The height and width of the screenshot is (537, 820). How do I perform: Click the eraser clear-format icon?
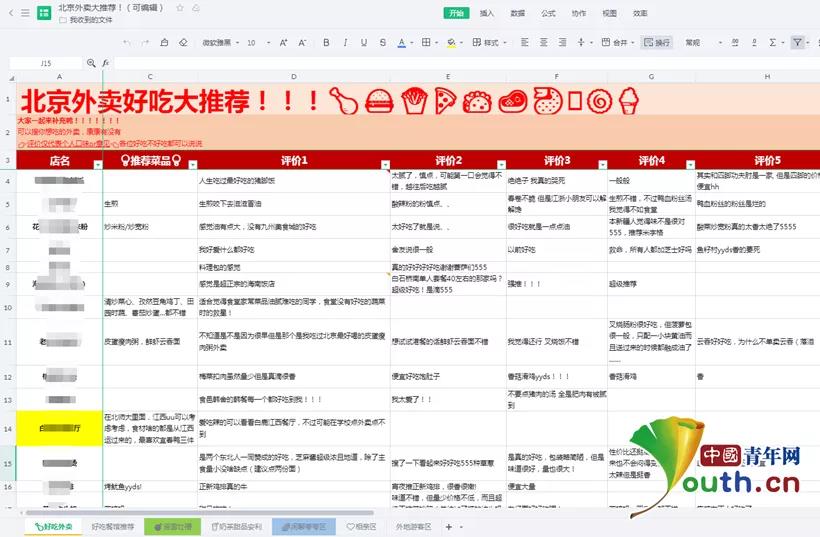tap(182, 43)
